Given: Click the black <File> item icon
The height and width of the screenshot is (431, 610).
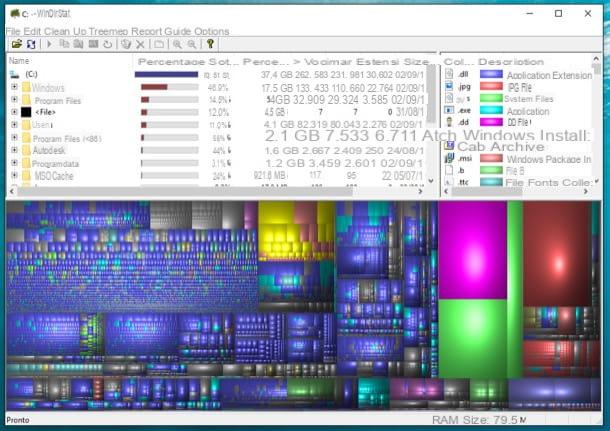Looking at the screenshot, I should (x=26, y=112).
